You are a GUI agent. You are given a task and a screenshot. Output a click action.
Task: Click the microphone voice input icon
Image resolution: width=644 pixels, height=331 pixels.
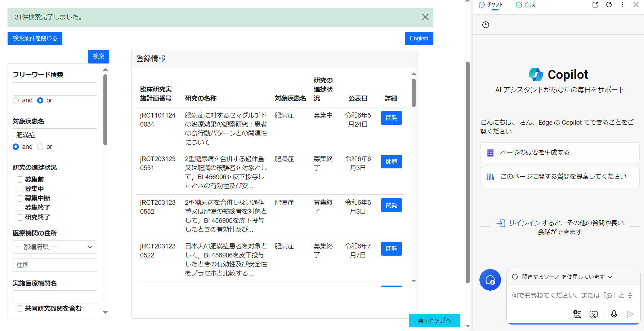pyautogui.click(x=614, y=314)
